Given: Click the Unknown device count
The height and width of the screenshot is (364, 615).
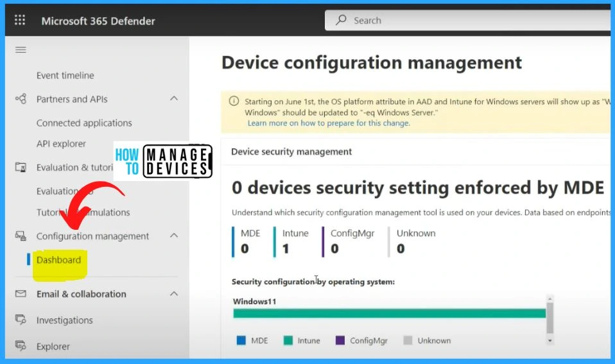Looking at the screenshot, I should tap(401, 248).
